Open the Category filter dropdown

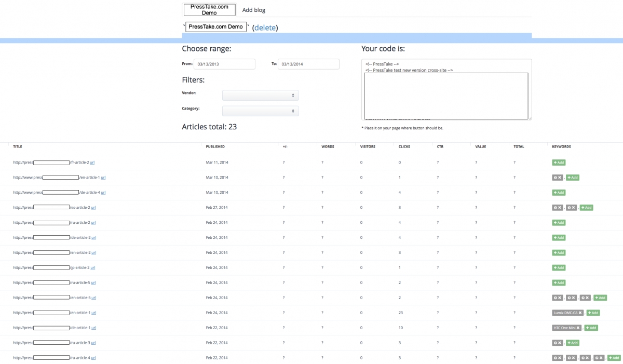click(260, 111)
